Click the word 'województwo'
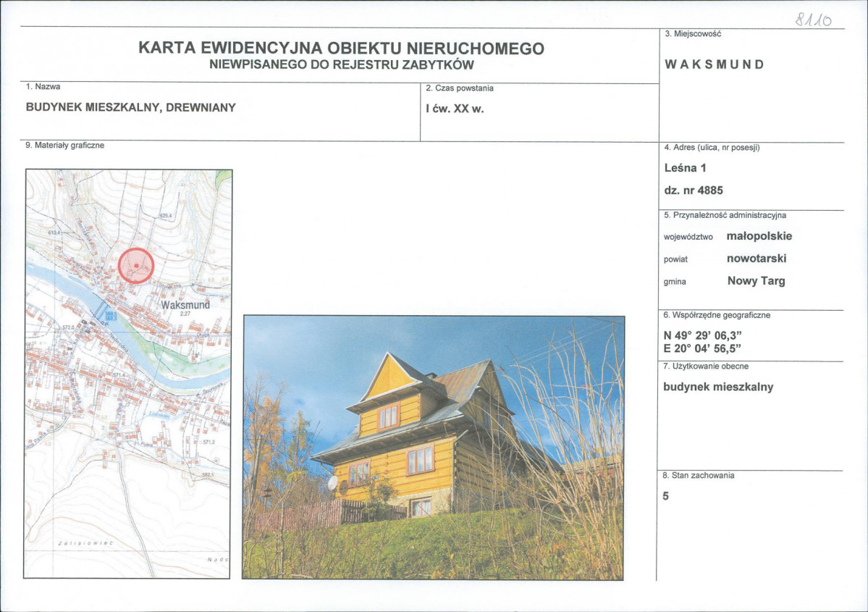868x612 pixels. coord(688,237)
